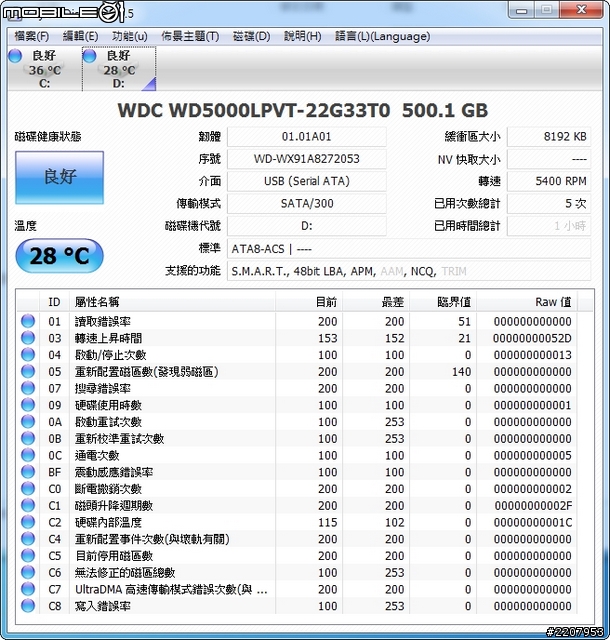Open the 語言(L)(Language) menu
Image resolution: width=610 pixels, height=640 pixels.
click(383, 36)
